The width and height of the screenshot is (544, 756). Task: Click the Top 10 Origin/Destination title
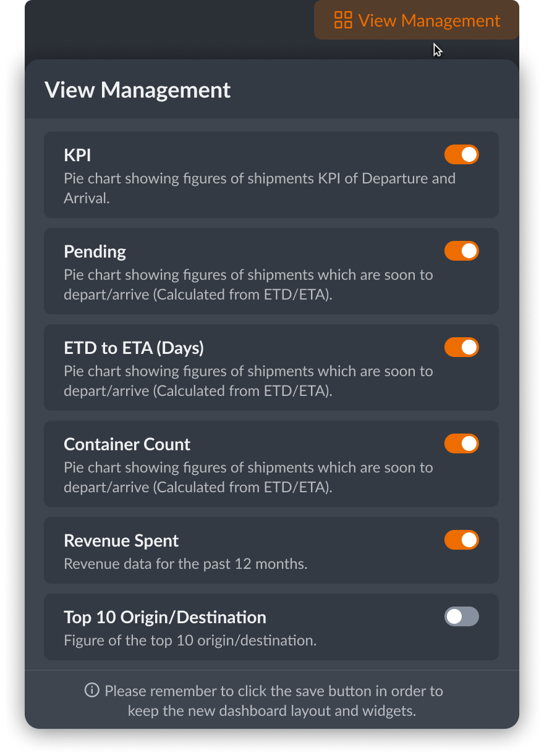point(165,617)
